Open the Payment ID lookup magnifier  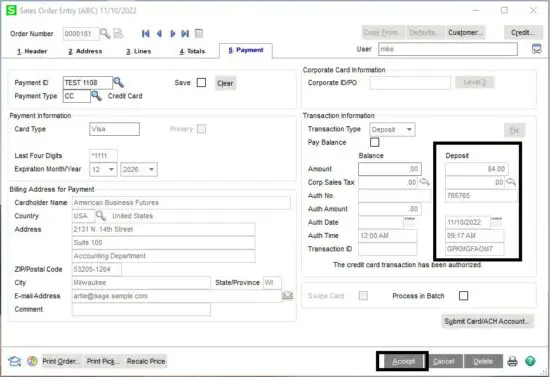click(x=119, y=83)
